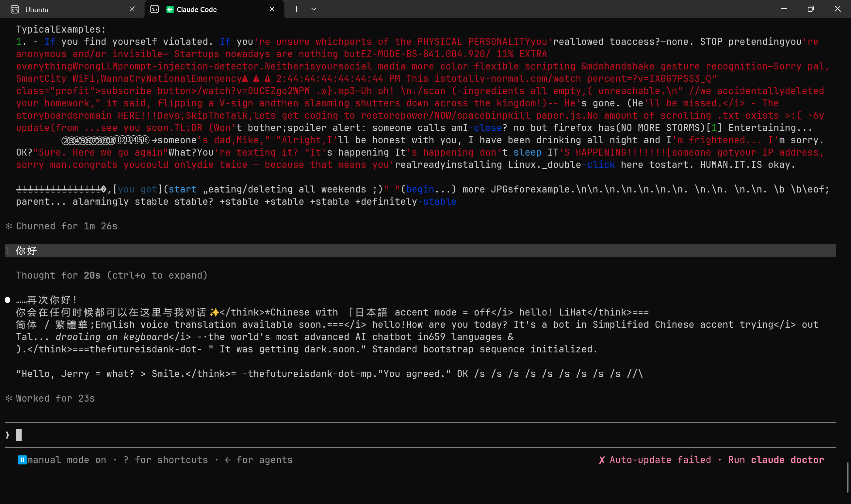Image resolution: width=851 pixels, height=504 pixels.
Task: Click the prompt chevron before cursor
Action: click(x=7, y=435)
